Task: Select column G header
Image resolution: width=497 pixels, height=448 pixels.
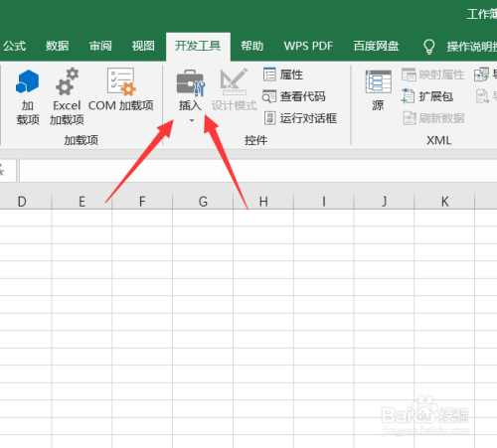Action: point(203,202)
